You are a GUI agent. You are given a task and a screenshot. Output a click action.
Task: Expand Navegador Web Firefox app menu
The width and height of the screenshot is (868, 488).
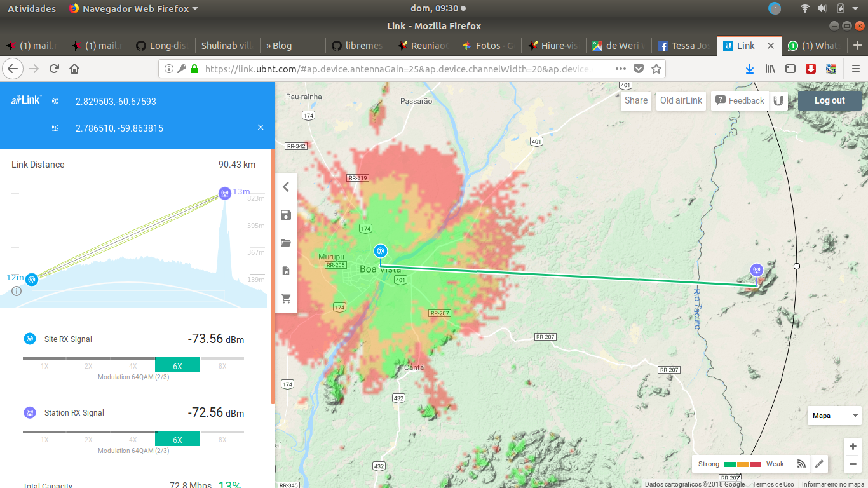pyautogui.click(x=133, y=9)
